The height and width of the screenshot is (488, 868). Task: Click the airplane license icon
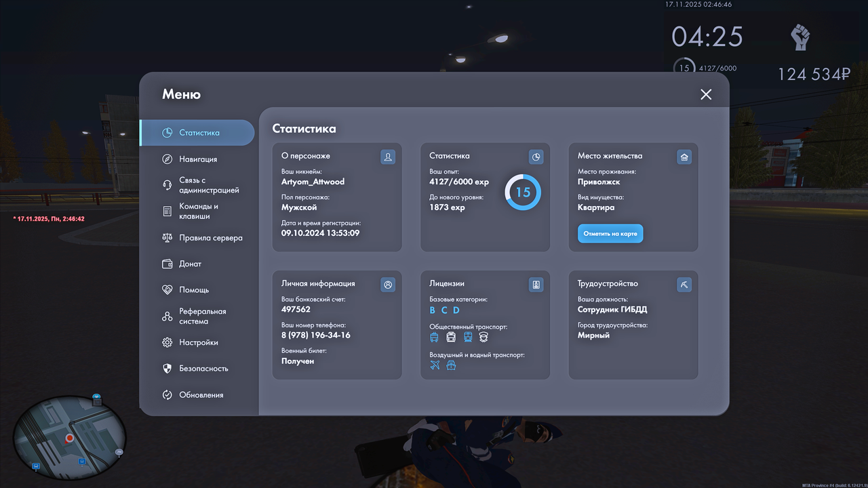(435, 365)
